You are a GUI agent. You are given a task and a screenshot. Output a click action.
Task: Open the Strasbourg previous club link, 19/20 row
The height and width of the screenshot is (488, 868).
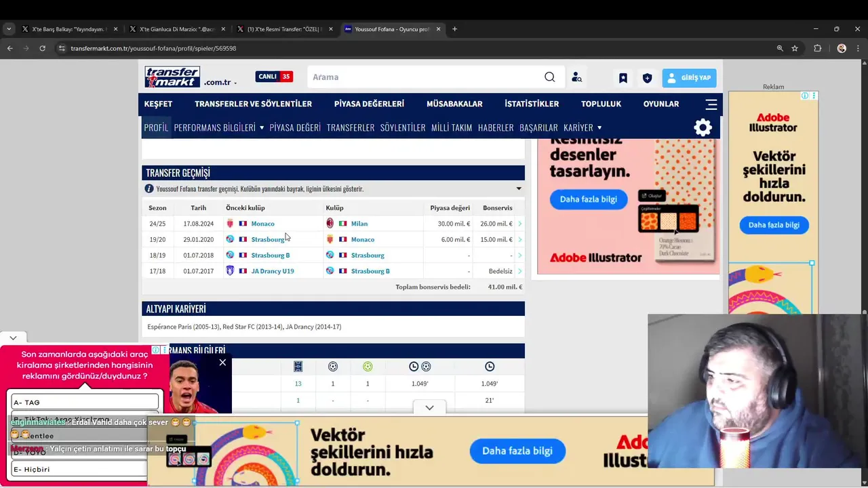pos(268,239)
